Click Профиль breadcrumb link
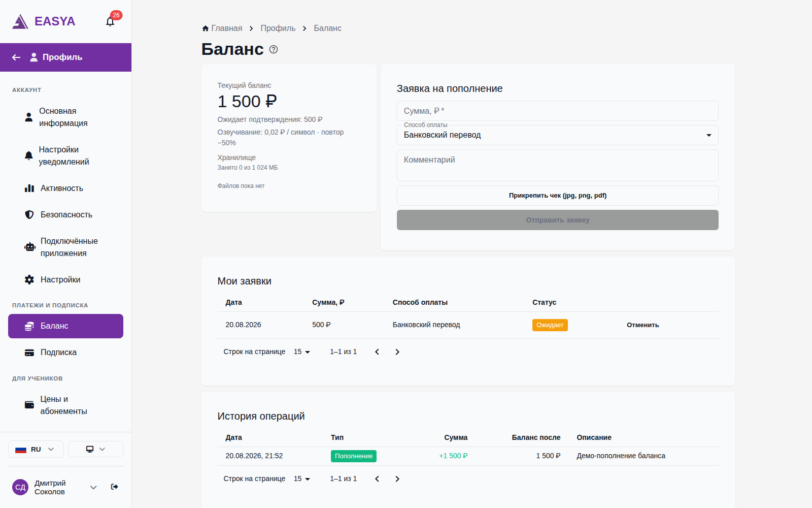 (278, 28)
